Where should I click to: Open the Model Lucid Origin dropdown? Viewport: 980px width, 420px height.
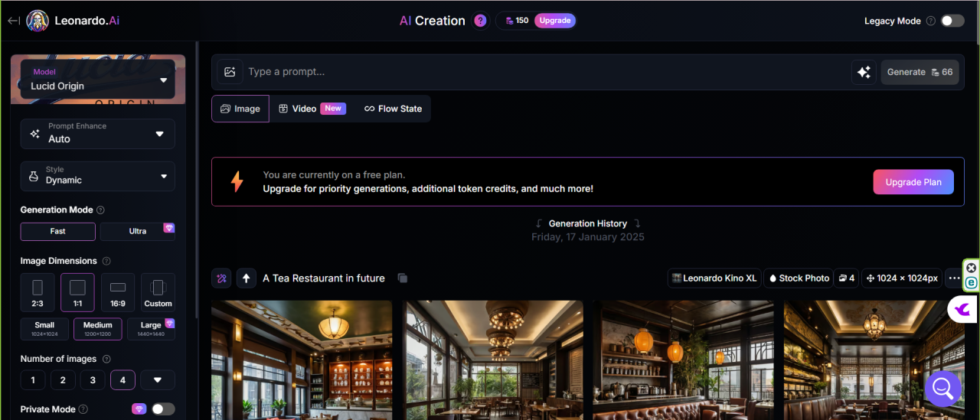pos(97,80)
